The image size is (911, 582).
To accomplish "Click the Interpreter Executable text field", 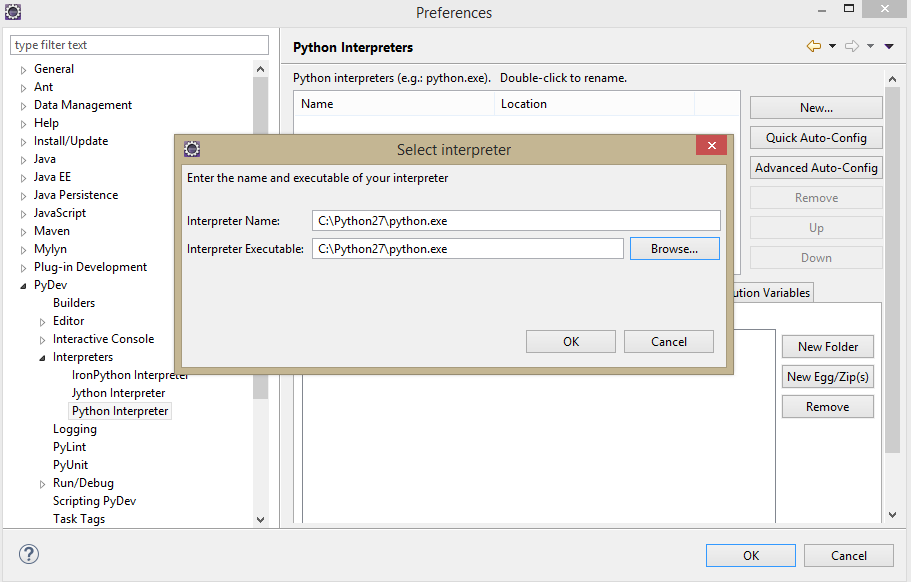I will (x=468, y=249).
